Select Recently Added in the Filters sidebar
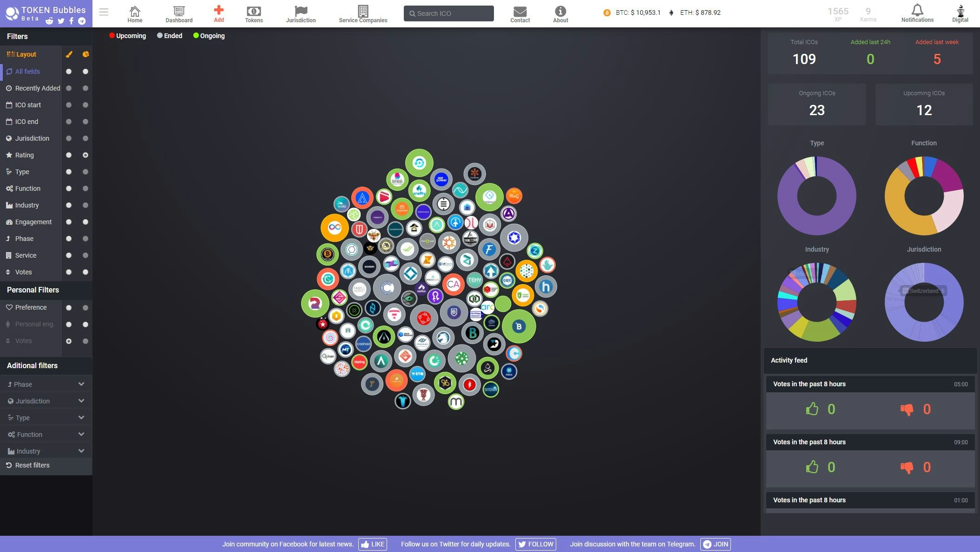The image size is (980, 552). tap(37, 88)
